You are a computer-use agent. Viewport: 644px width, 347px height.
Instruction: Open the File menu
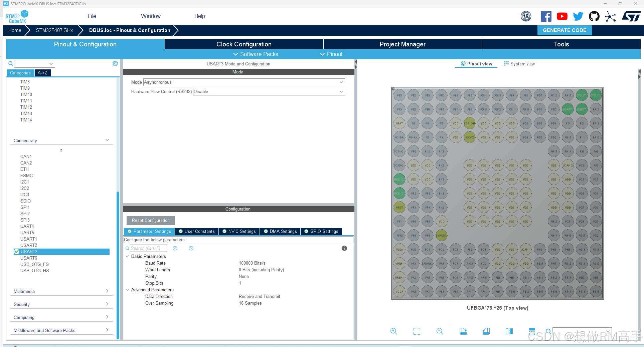pyautogui.click(x=92, y=16)
